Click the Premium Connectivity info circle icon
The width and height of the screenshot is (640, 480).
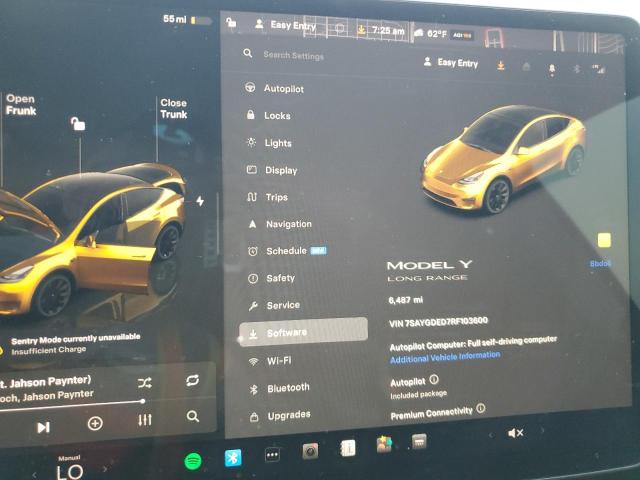tap(481, 408)
